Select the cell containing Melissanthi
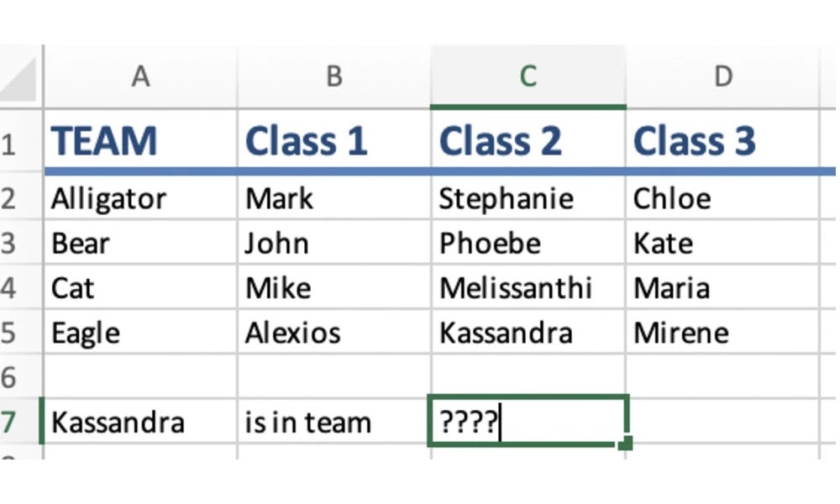Viewport: 840px width, 504px height. click(x=528, y=287)
